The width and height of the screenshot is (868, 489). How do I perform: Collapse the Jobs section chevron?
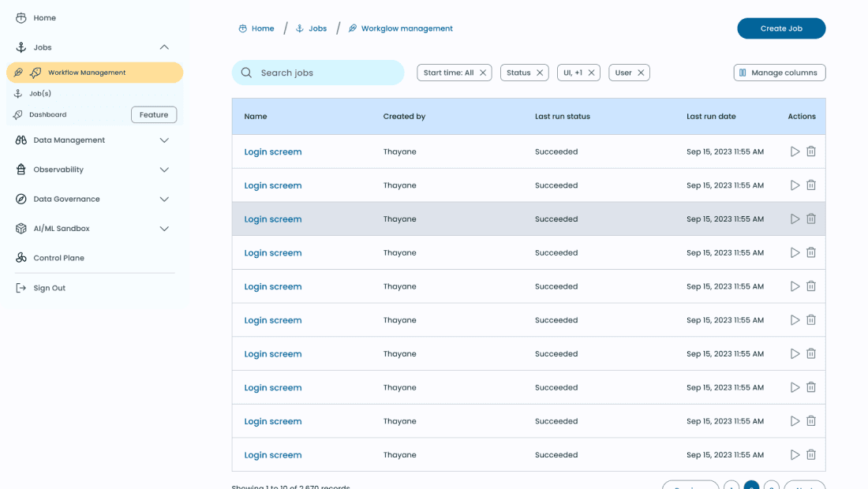click(x=164, y=47)
